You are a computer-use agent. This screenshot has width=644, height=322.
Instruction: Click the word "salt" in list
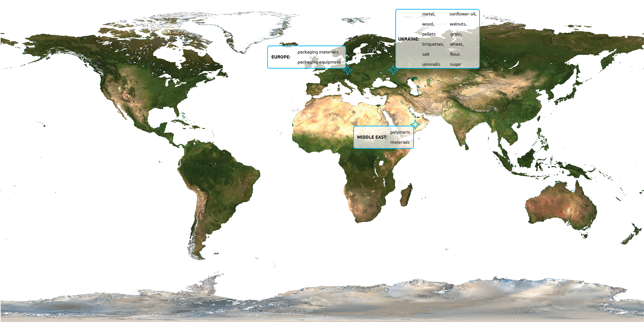tap(426, 54)
